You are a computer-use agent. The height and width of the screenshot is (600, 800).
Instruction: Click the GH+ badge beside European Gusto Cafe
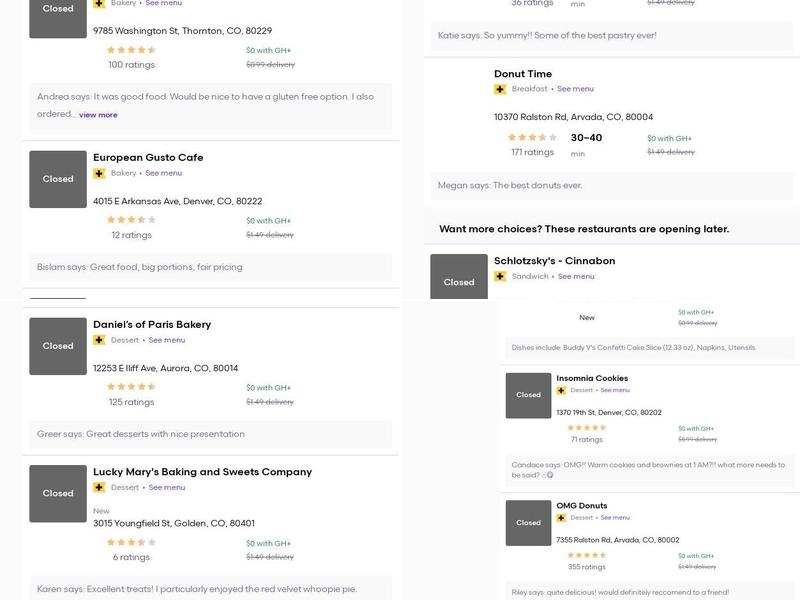tap(99, 174)
